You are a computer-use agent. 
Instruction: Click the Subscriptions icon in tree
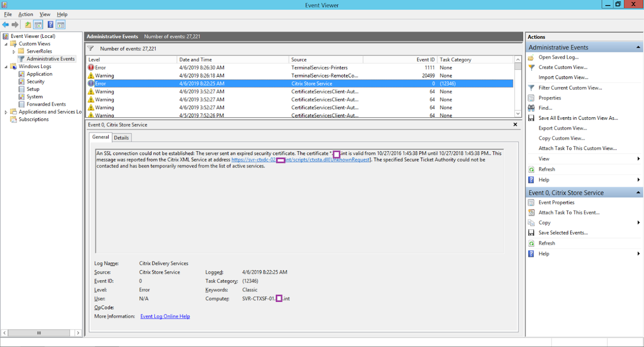(13, 119)
